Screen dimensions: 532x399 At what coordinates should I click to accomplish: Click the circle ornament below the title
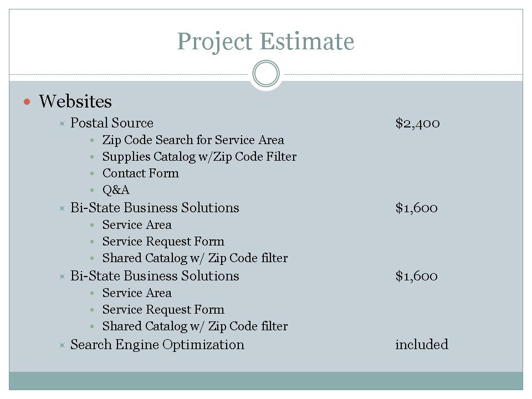coord(266,74)
